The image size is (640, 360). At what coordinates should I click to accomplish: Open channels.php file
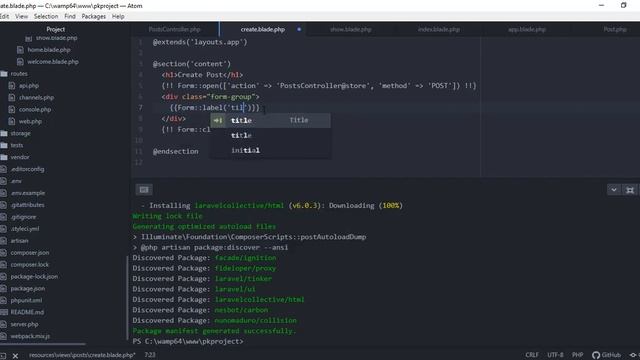36,98
